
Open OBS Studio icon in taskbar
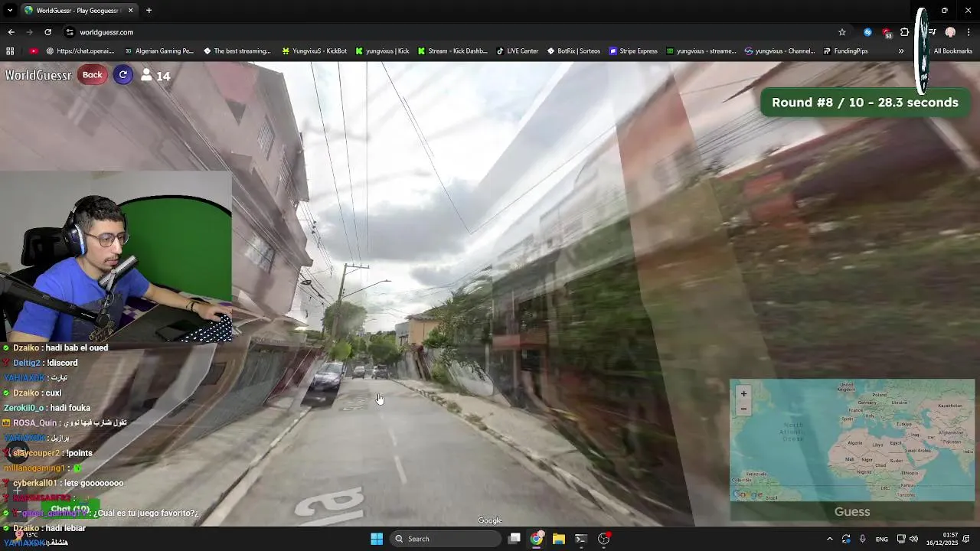603,539
